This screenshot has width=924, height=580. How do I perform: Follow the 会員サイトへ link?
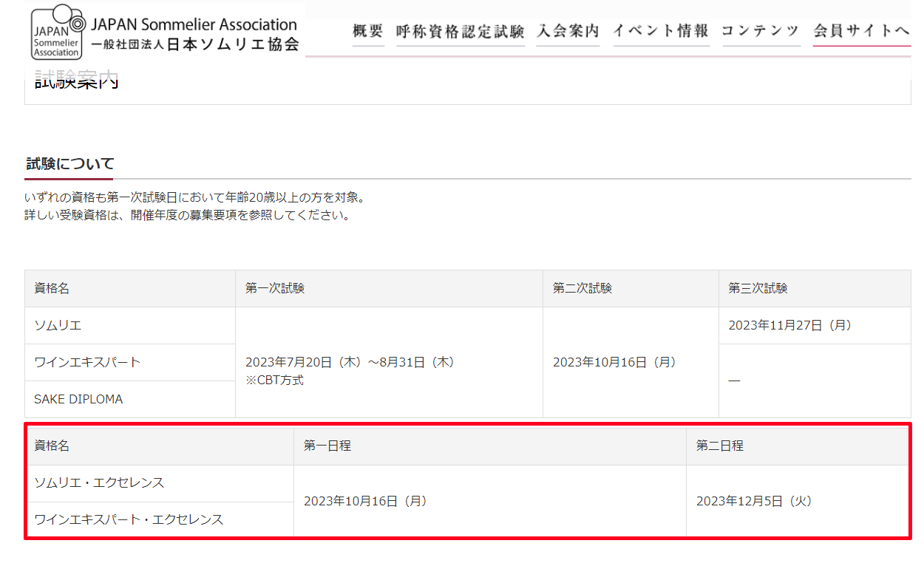(861, 31)
